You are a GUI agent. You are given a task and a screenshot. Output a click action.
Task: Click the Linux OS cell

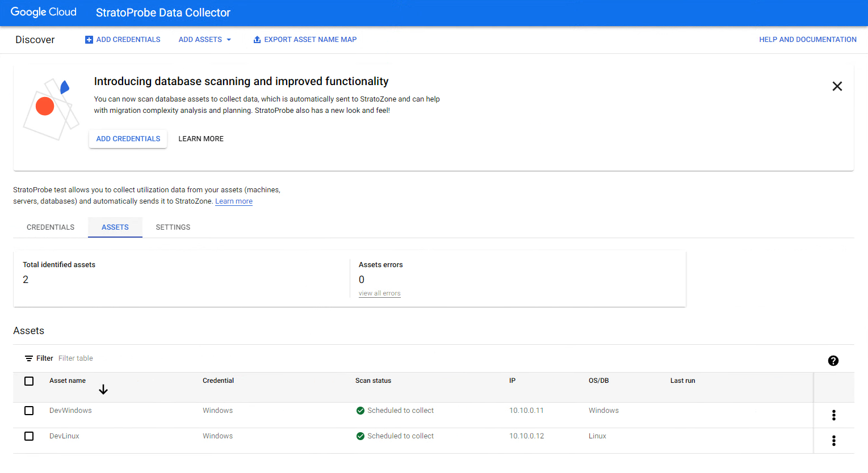597,436
